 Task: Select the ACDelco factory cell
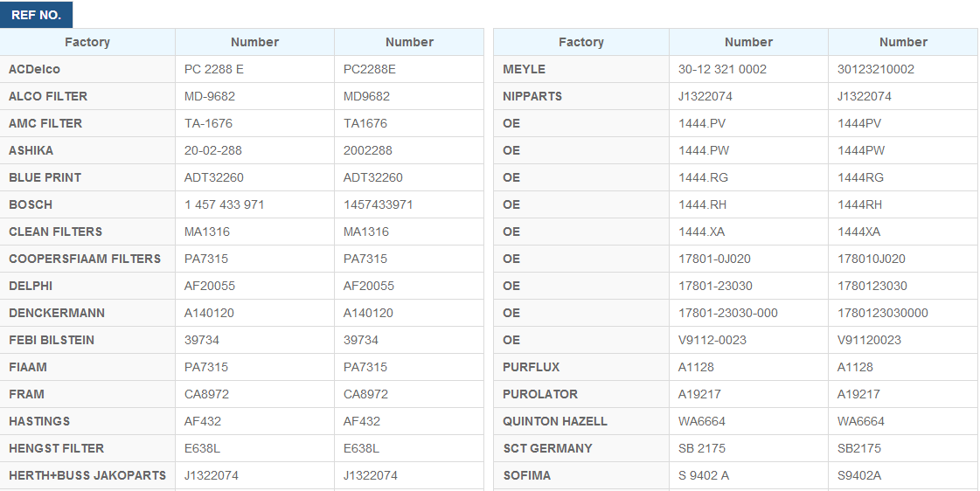pyautogui.click(x=87, y=69)
